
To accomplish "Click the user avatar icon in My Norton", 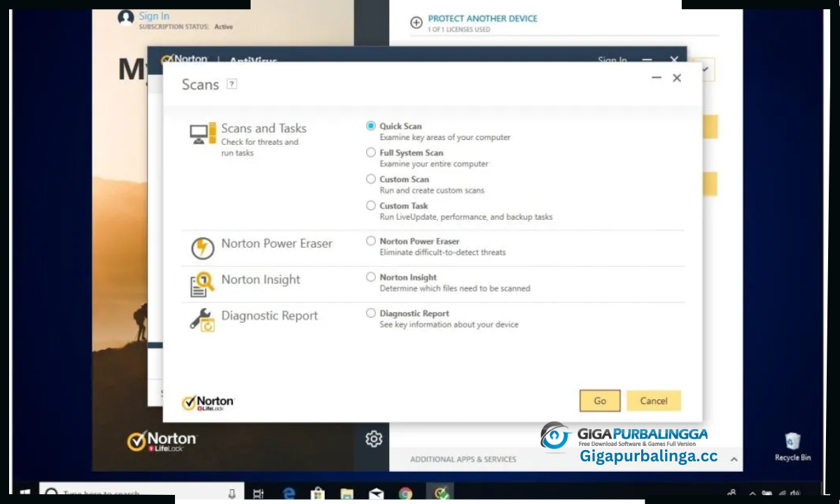I will point(126,18).
